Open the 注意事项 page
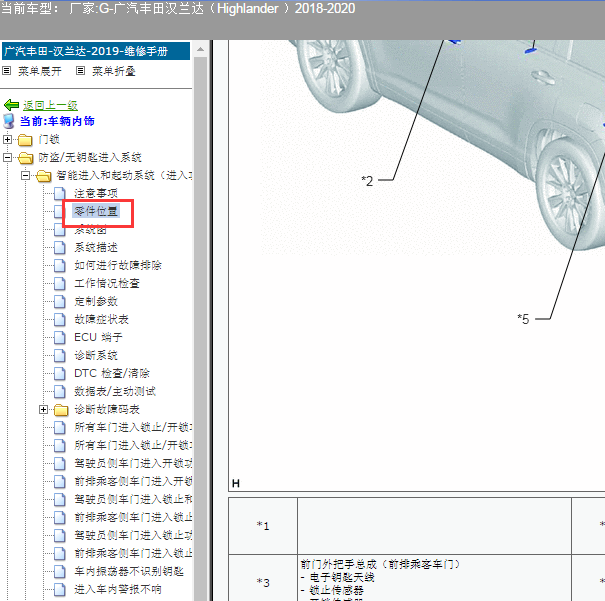This screenshot has height=601, width=605. point(96,193)
